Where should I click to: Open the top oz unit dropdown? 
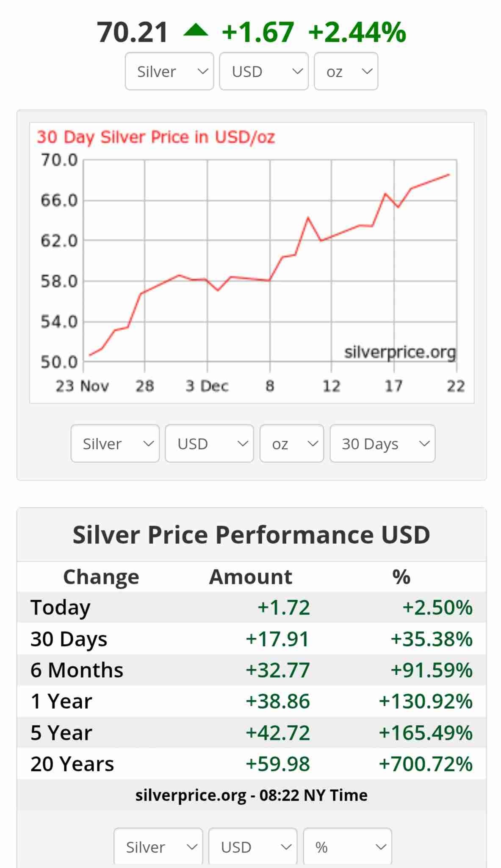pos(346,71)
